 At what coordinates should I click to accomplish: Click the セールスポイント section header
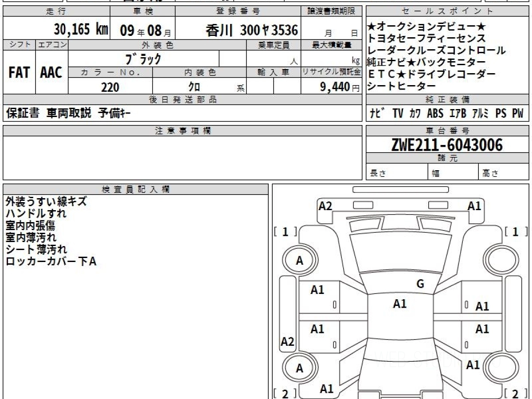(x=448, y=12)
